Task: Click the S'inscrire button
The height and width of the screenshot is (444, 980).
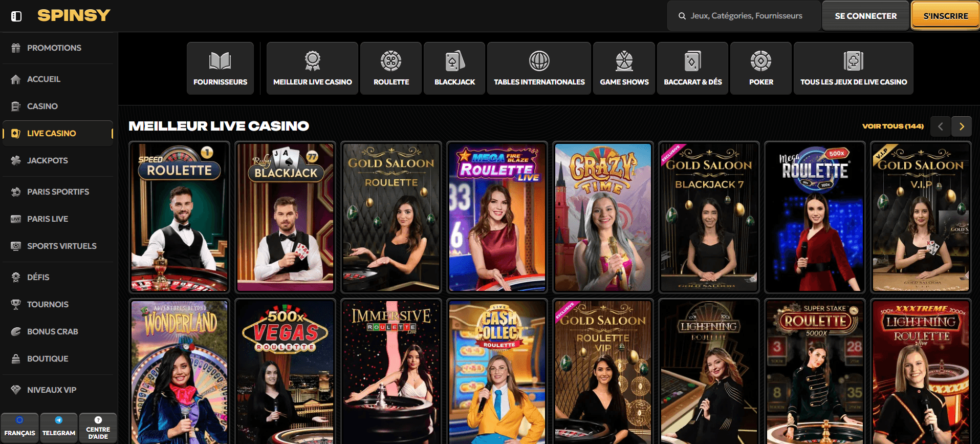Action: pos(945,16)
